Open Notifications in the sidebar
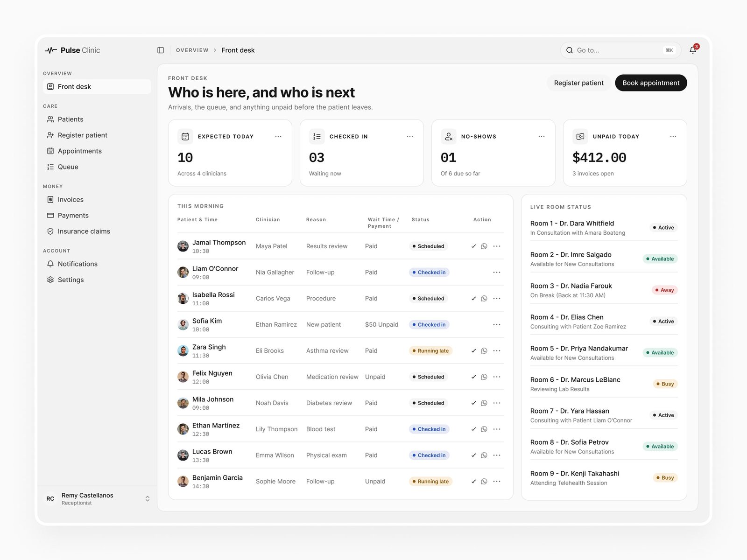 coord(97,264)
